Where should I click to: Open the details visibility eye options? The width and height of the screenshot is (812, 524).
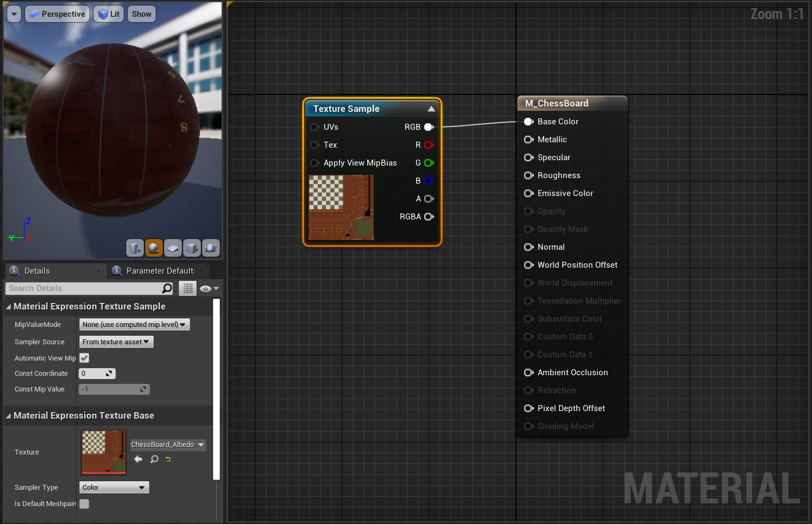point(209,288)
